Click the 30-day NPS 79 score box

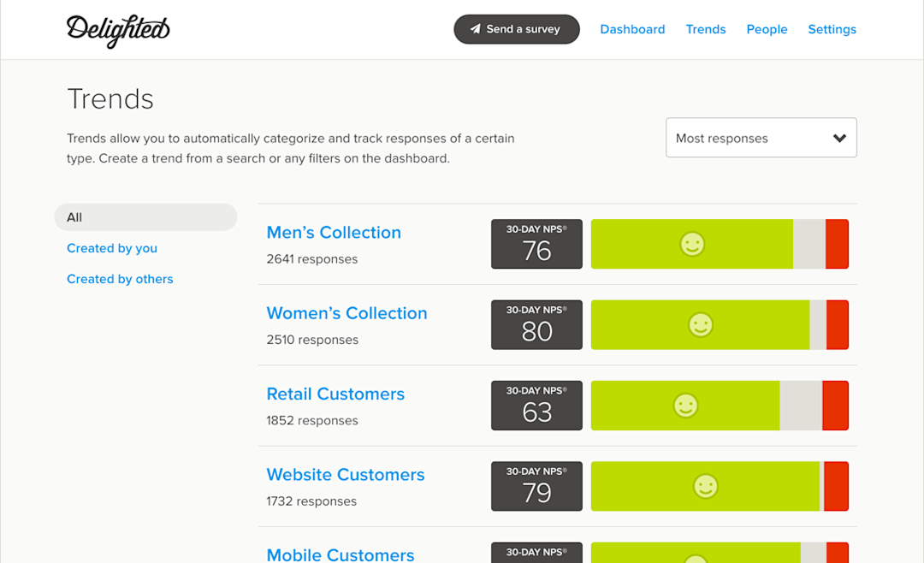pos(536,486)
